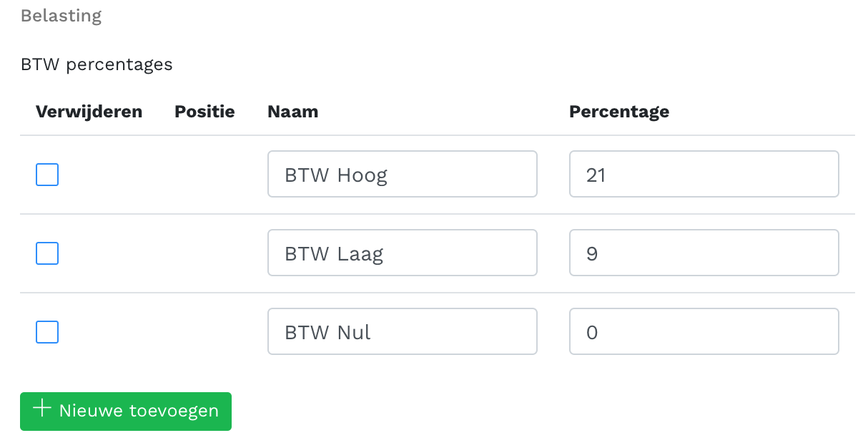
Task: Click the Belasting section title
Action: (x=61, y=16)
